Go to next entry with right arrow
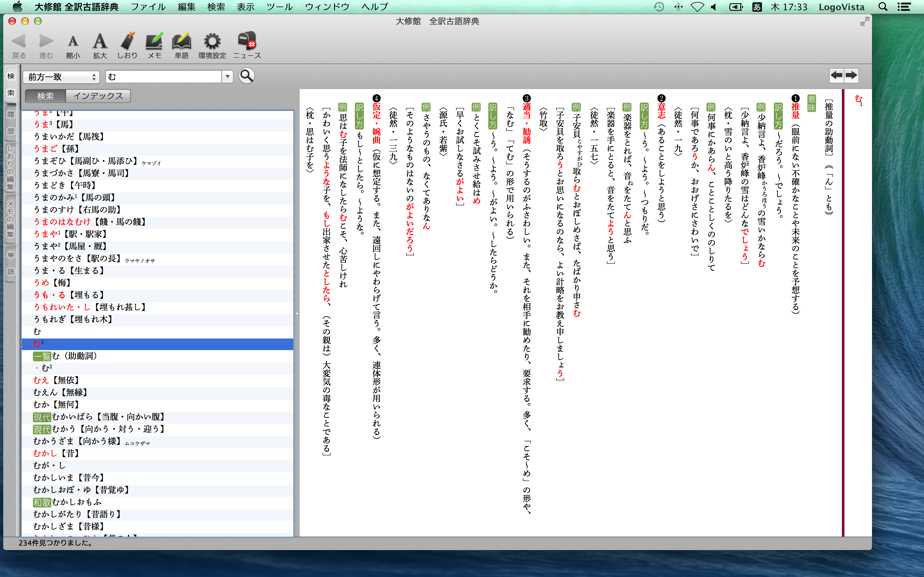The image size is (924, 577). tap(851, 75)
